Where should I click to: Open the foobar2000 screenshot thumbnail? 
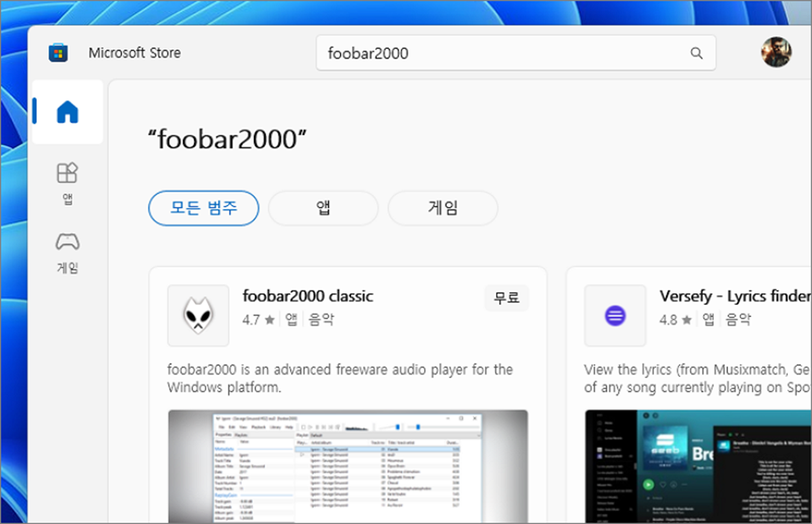tap(348, 466)
